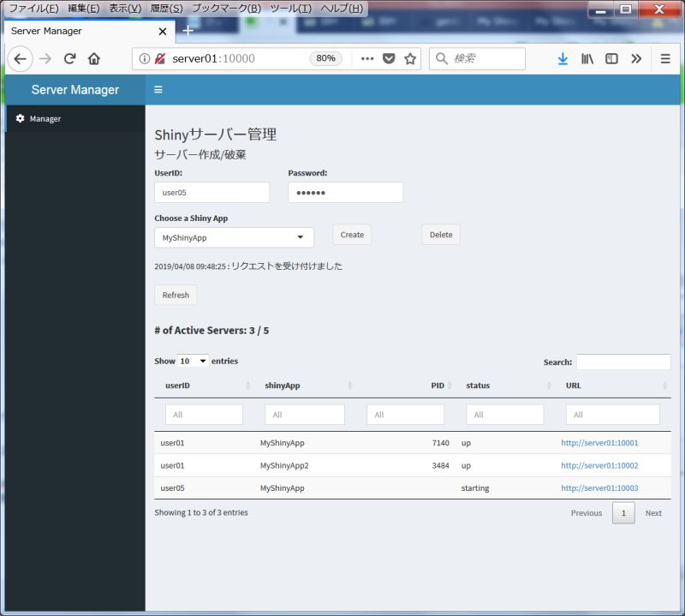Sort table by userID column
Image resolution: width=685 pixels, height=616 pixels.
pos(204,386)
